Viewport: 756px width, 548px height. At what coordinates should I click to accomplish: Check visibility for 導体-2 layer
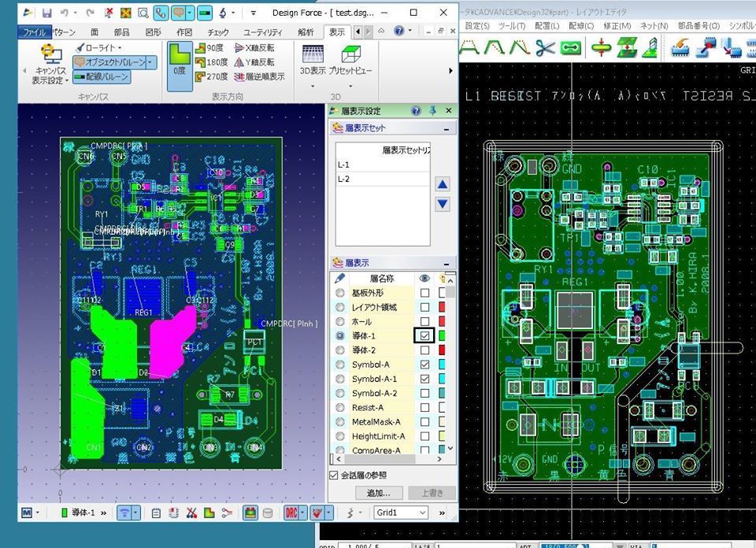[424, 350]
